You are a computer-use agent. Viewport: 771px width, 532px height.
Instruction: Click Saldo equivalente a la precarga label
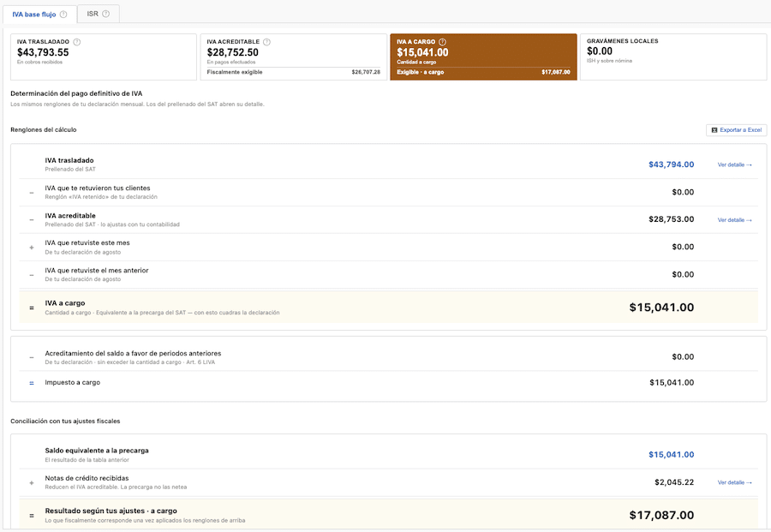click(96, 451)
